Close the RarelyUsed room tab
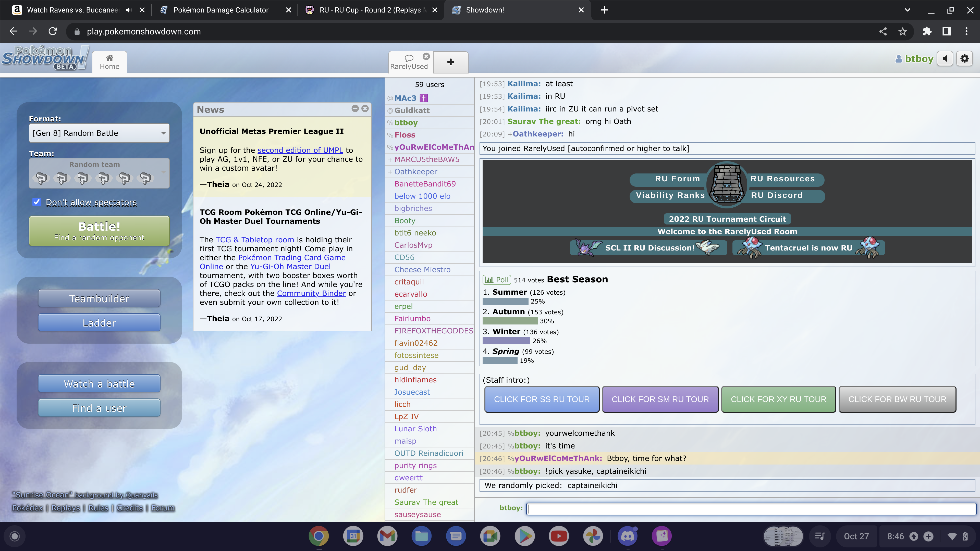 click(x=426, y=56)
